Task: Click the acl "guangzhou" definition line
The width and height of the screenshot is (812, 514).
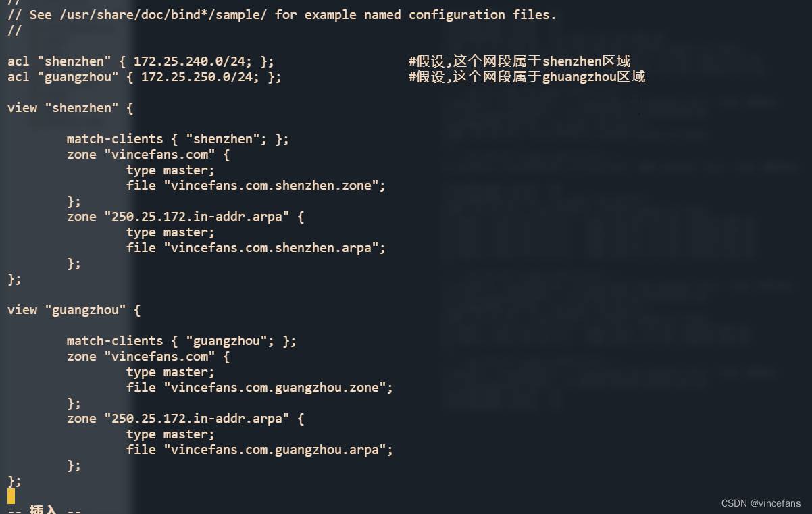Action: pos(145,77)
